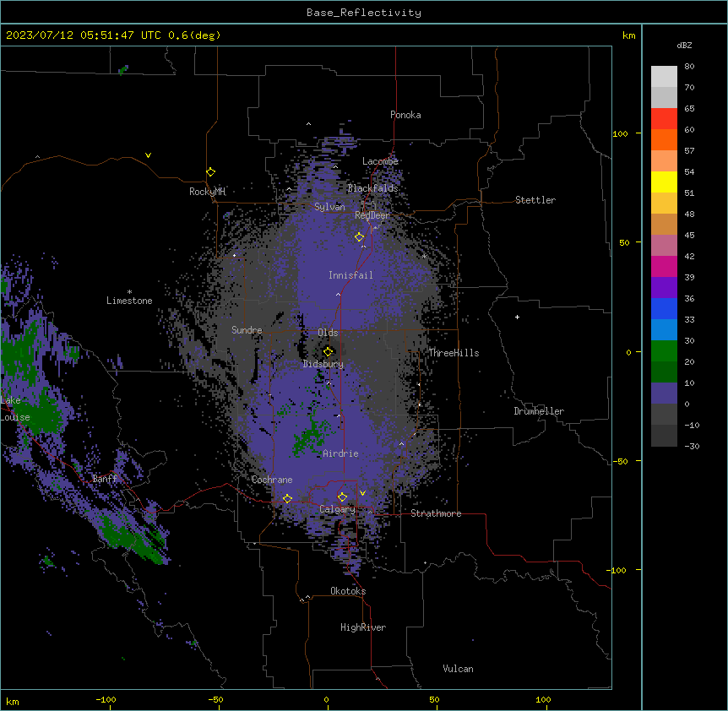
Task: Click the Olds label
Action: pos(328,333)
